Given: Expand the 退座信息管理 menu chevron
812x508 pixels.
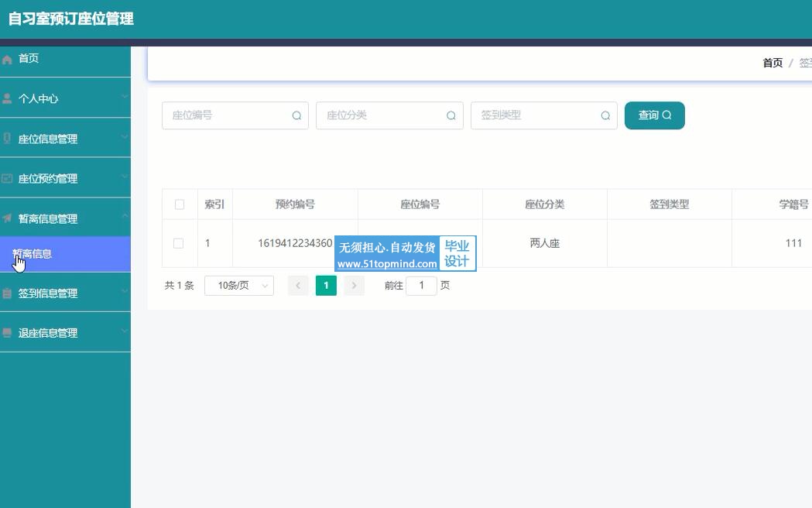Looking at the screenshot, I should pyautogui.click(x=125, y=331).
